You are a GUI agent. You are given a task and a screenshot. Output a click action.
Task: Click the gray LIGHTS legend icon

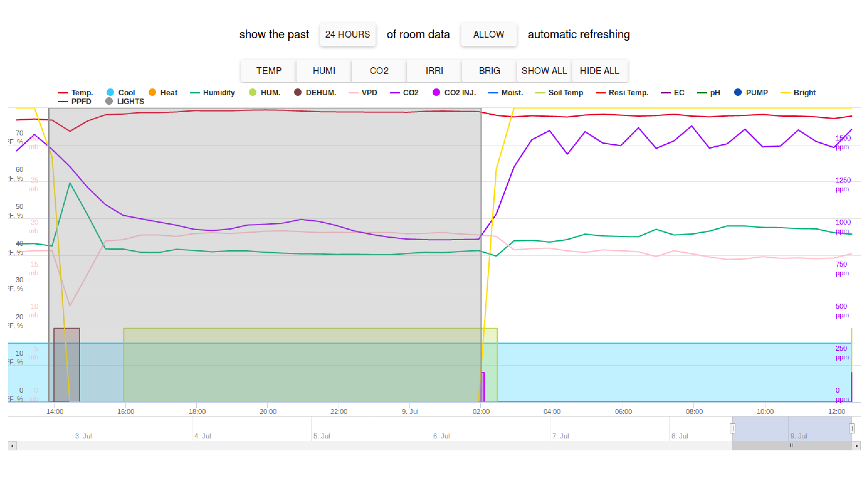point(108,101)
